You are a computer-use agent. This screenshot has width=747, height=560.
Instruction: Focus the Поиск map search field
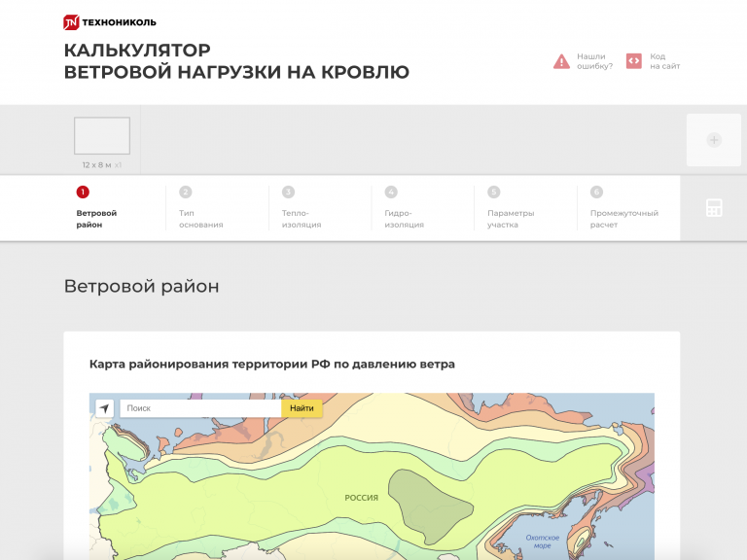pyautogui.click(x=200, y=408)
